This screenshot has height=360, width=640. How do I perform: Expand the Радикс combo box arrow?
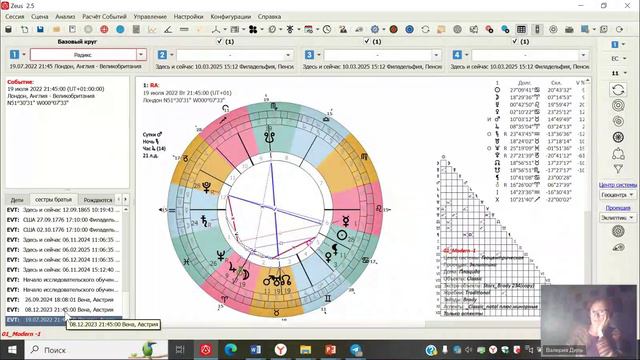coord(141,55)
